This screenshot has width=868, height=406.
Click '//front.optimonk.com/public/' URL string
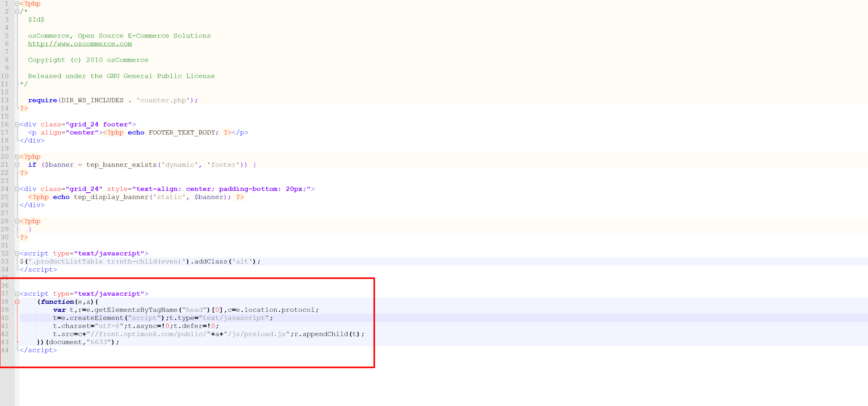[x=149, y=334]
